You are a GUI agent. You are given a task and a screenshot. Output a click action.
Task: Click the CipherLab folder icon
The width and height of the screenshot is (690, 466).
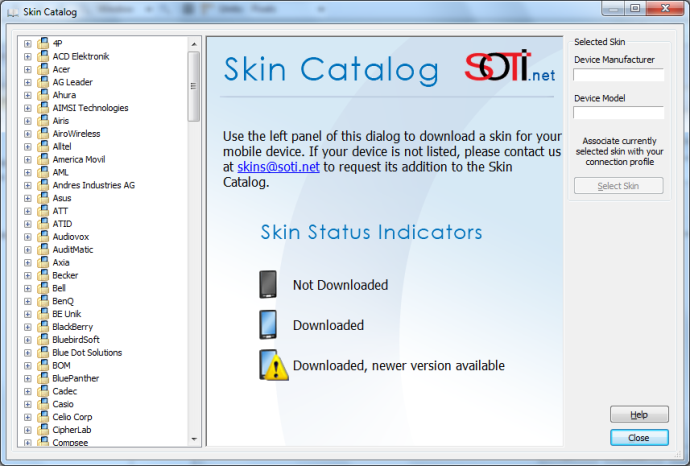pos(43,429)
